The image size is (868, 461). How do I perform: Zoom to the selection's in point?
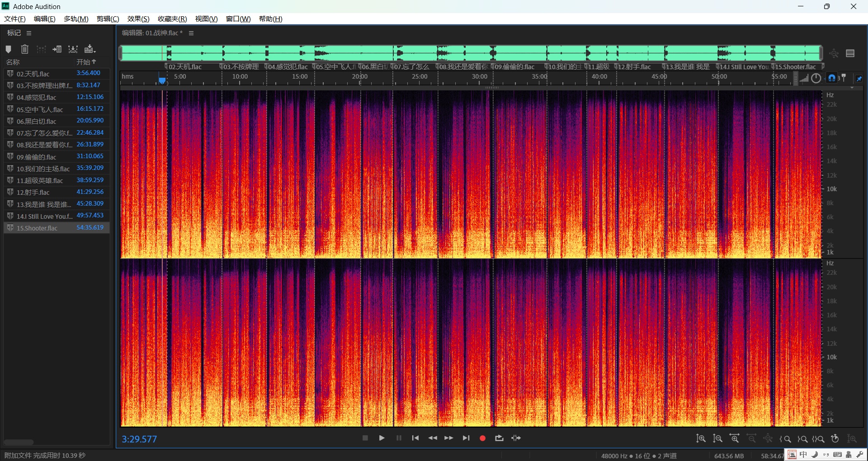click(785, 438)
